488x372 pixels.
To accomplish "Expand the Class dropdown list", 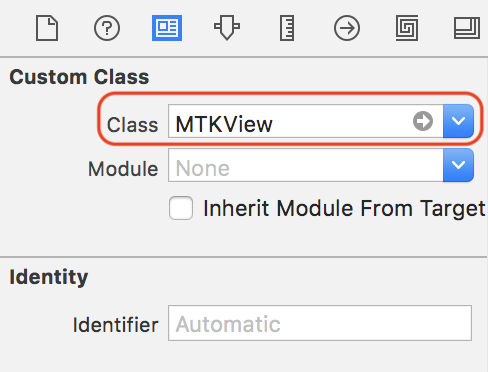I will coord(458,121).
